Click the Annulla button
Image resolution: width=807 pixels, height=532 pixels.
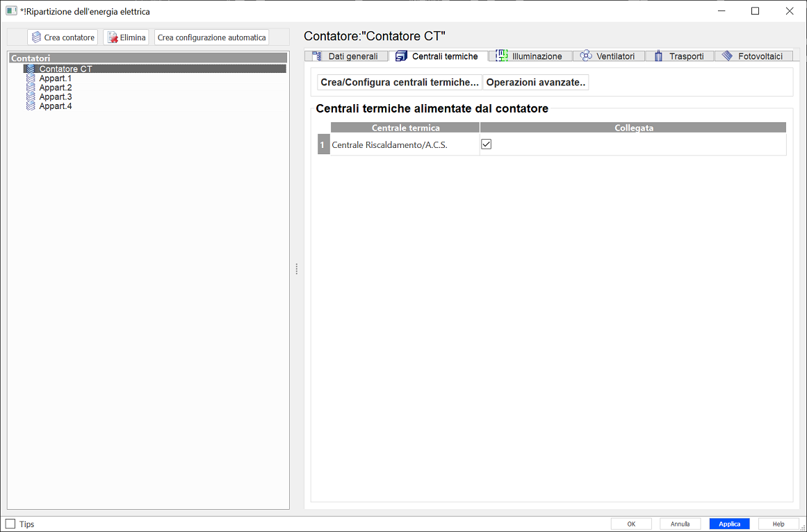pos(680,524)
